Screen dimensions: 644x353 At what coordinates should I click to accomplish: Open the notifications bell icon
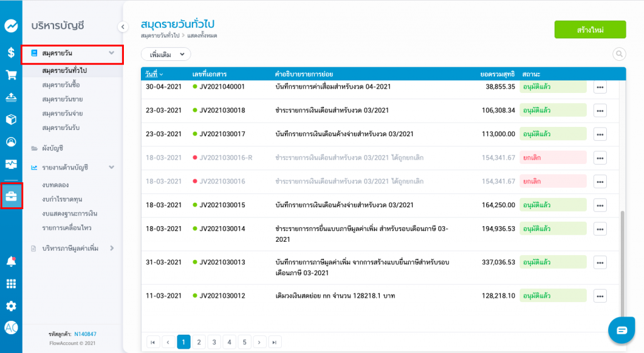11,261
